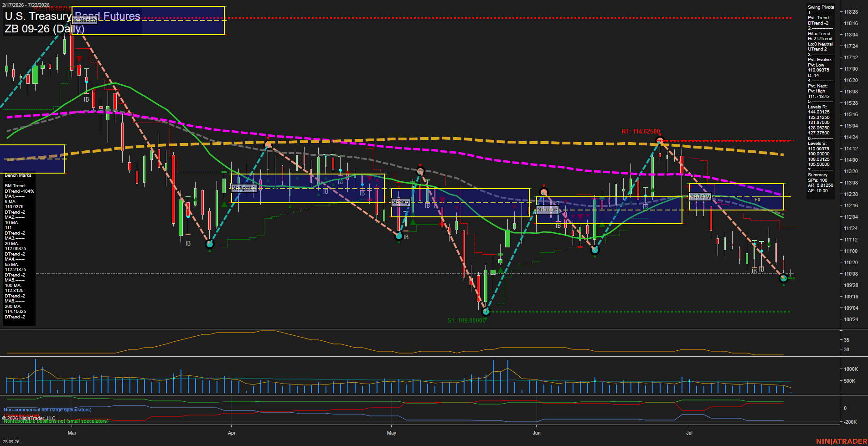Click the '5 MA:' label
This screenshot has height=446, width=868.
[10, 202]
